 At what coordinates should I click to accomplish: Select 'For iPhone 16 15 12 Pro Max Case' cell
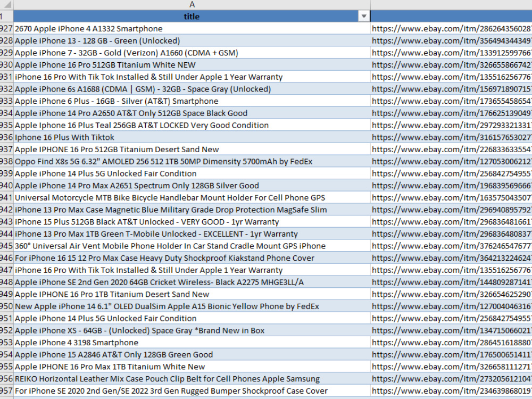(192, 258)
